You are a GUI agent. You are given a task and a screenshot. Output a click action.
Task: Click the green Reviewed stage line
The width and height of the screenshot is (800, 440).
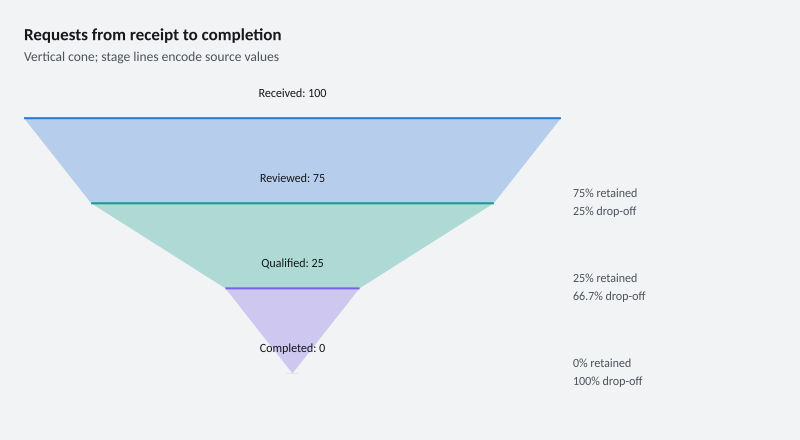pos(292,203)
